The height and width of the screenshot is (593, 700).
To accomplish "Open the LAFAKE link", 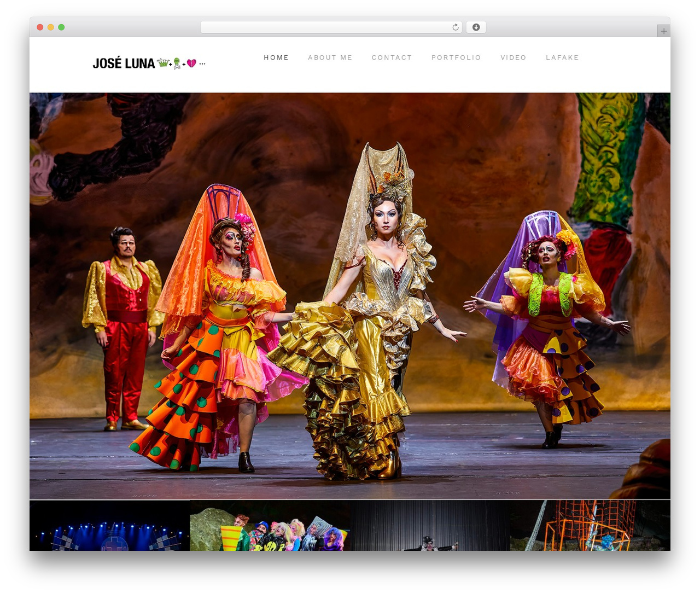I will click(x=562, y=57).
